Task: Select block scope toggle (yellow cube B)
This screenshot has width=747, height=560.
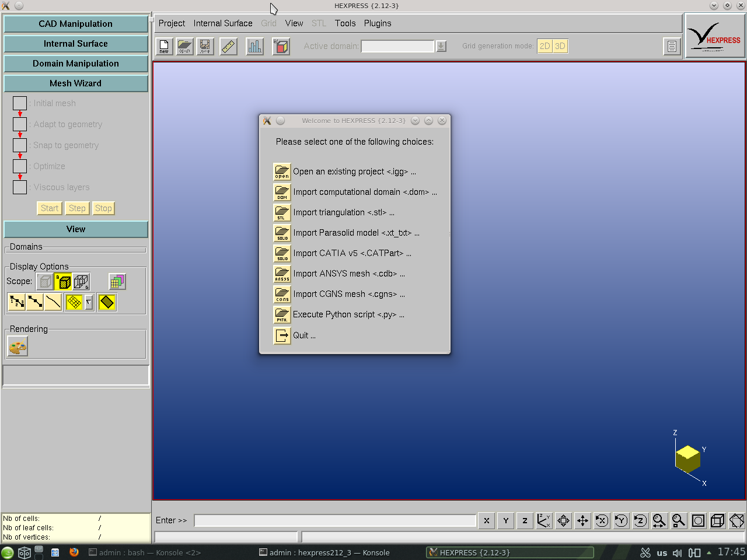Action: coord(63,282)
